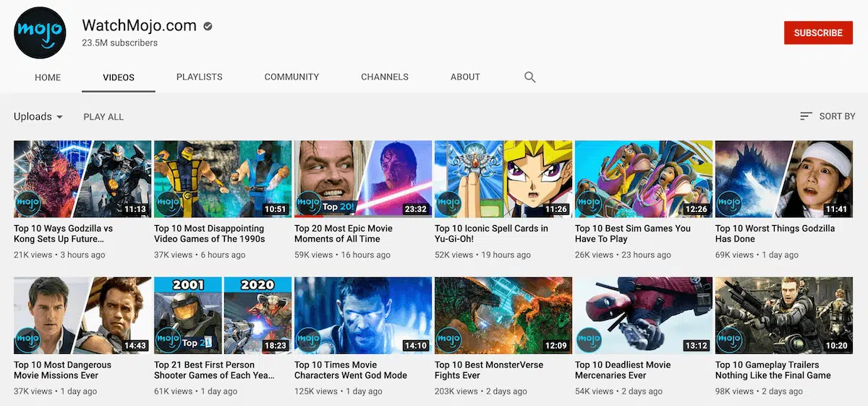Open the Playlists tab
Viewport: 868px width, 406px height.
pos(200,77)
